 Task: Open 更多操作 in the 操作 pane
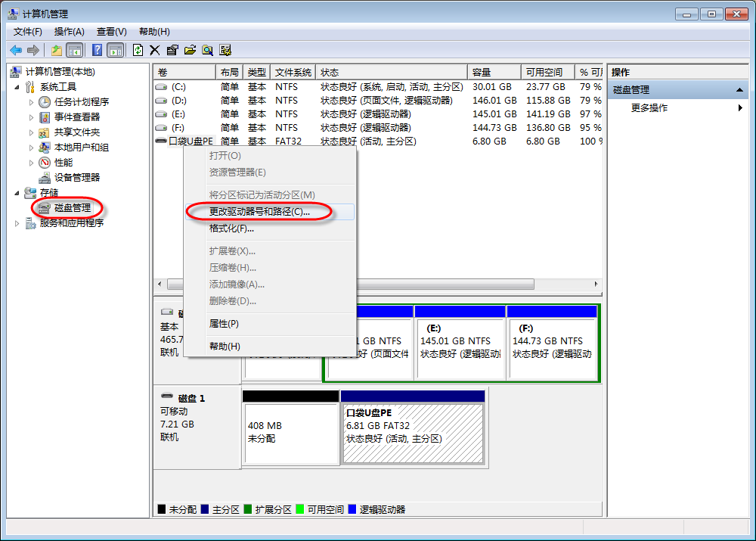coord(678,108)
